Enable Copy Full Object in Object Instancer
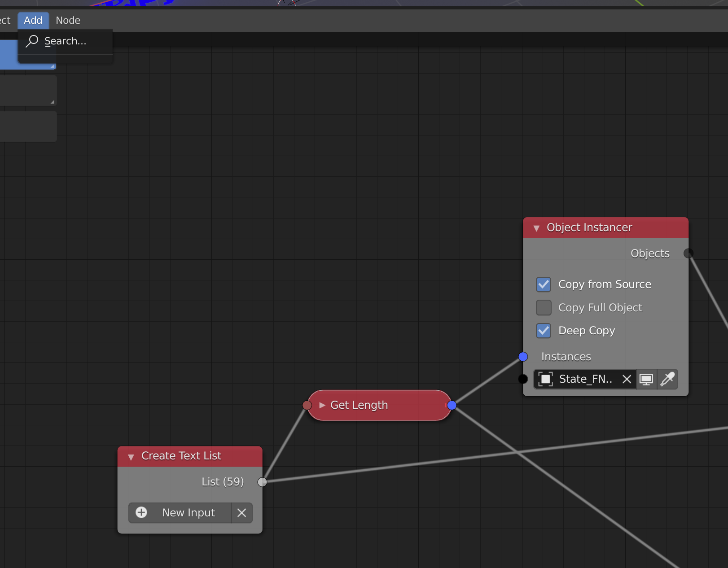This screenshot has width=728, height=568. pos(544,308)
